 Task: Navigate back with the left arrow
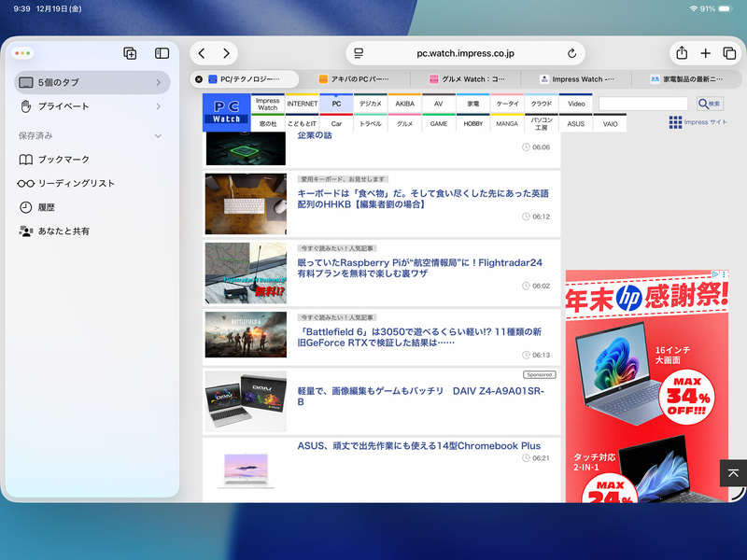point(202,53)
